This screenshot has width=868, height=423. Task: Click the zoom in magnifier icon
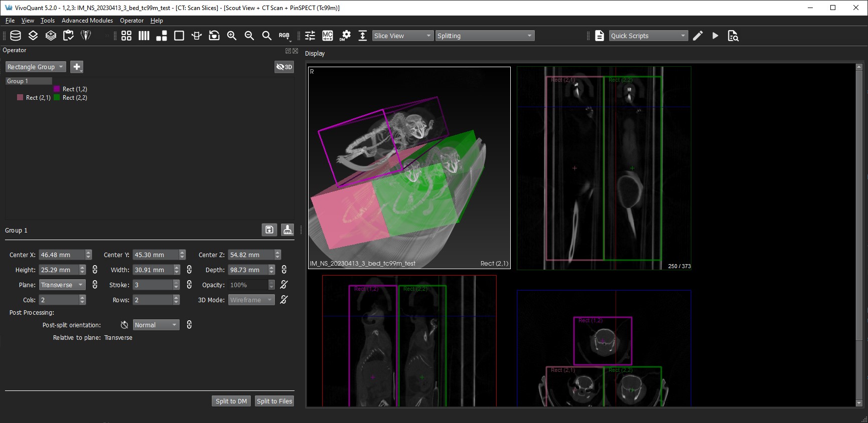coord(232,36)
